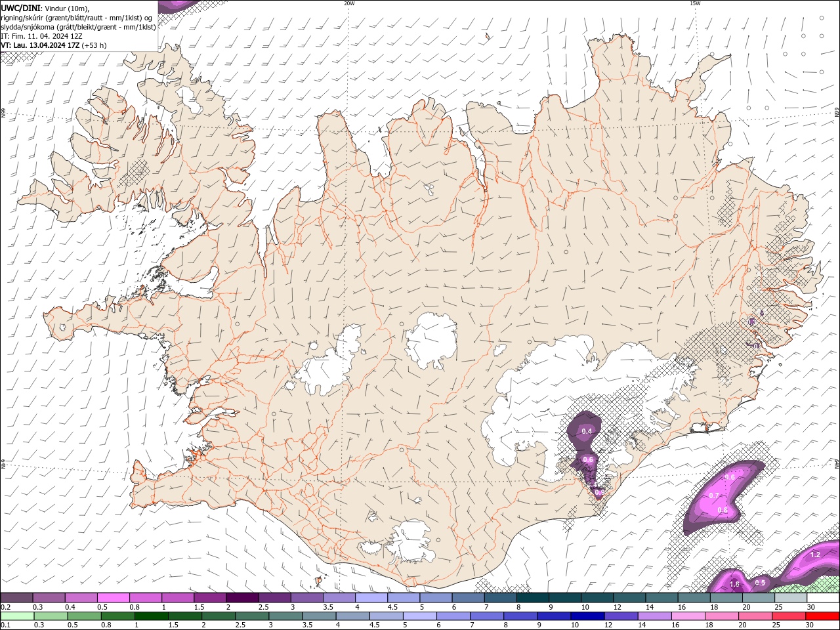This screenshot has width=840, height=630.
Task: Click the 1.2 contour label
Action: pos(815,555)
